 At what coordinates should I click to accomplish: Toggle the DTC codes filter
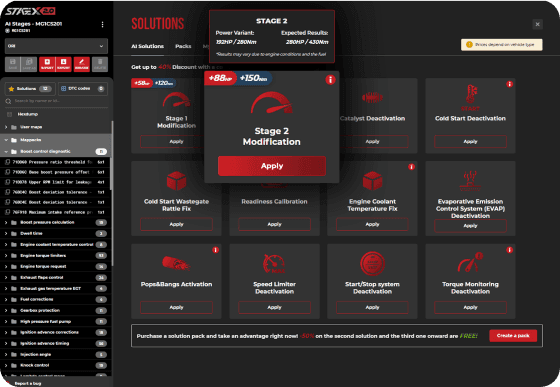coord(83,89)
